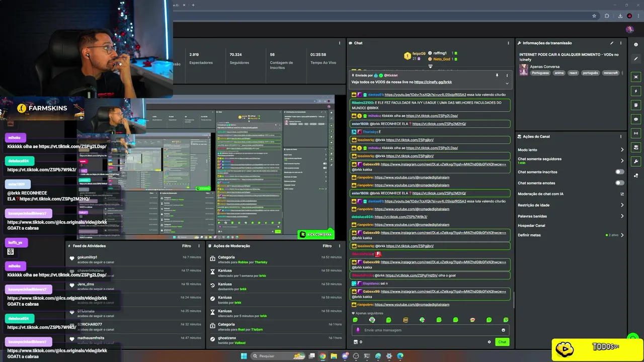Click the chat messages scrollbar
The width and height of the screenshot is (644, 362).
pyautogui.click(x=514, y=299)
